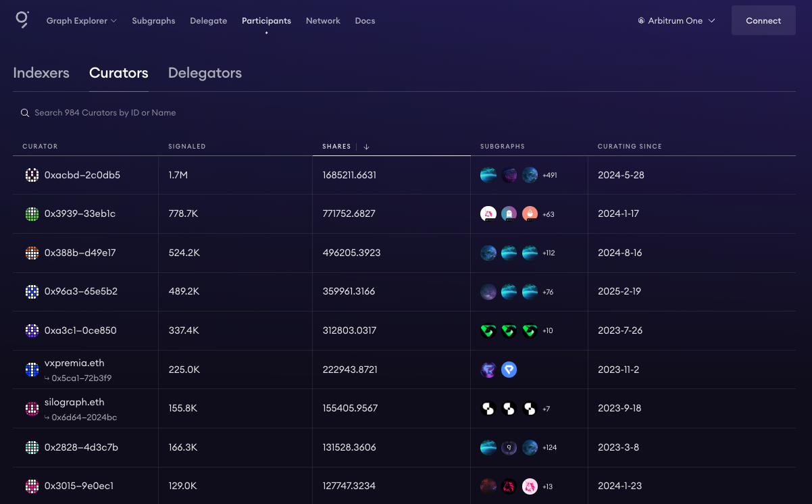Click the blue shield subgraph icon for vxpremia.eth
The width and height of the screenshot is (812, 504).
(509, 370)
